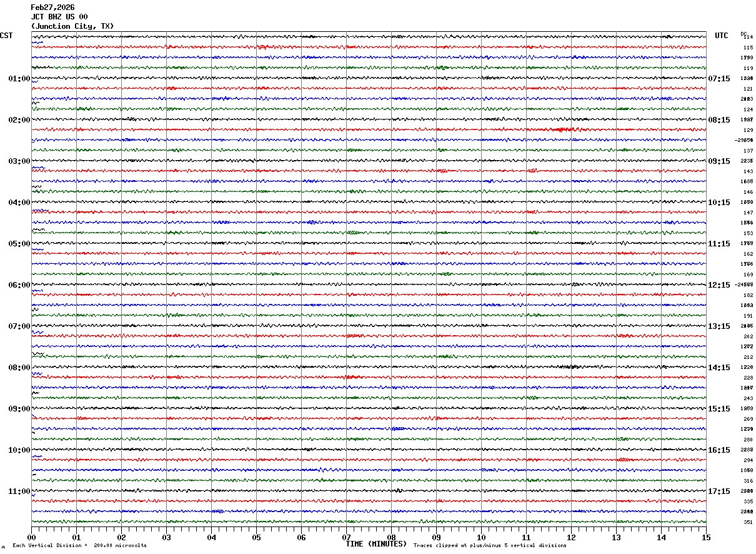The width and height of the screenshot is (756, 554).
Task: Click minute 10 on the bottom axis
Action: [481, 537]
